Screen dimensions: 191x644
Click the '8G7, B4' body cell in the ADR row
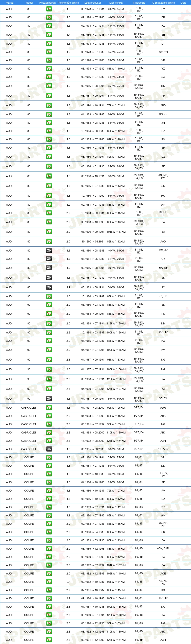point(139,407)
